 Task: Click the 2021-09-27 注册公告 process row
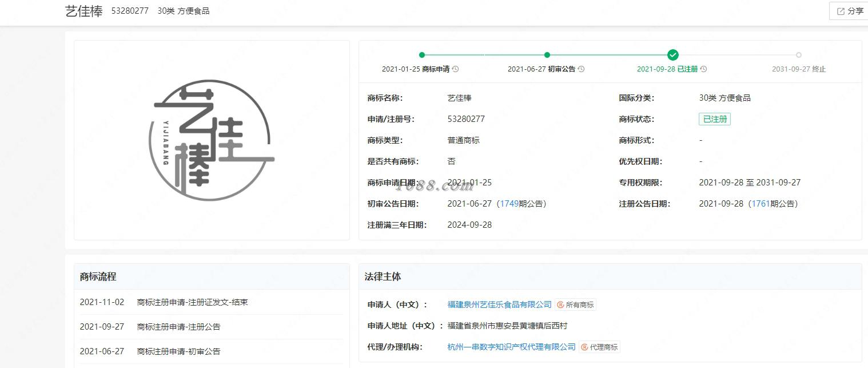click(211, 327)
